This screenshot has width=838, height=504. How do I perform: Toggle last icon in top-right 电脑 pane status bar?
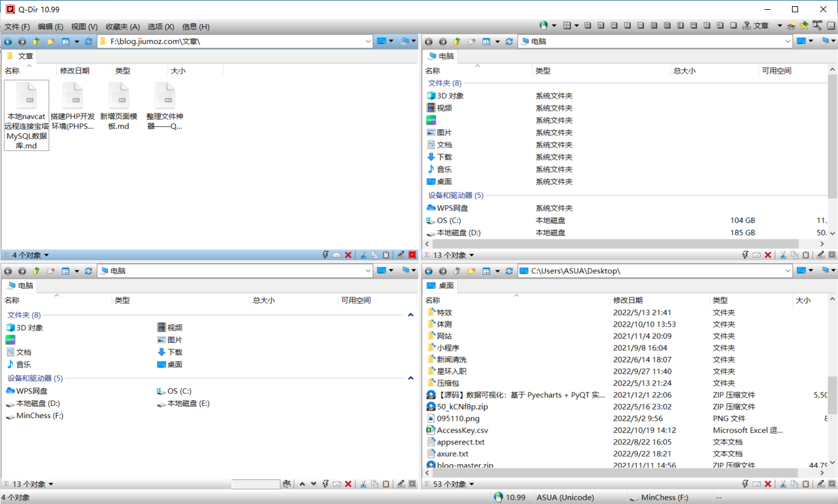click(832, 255)
